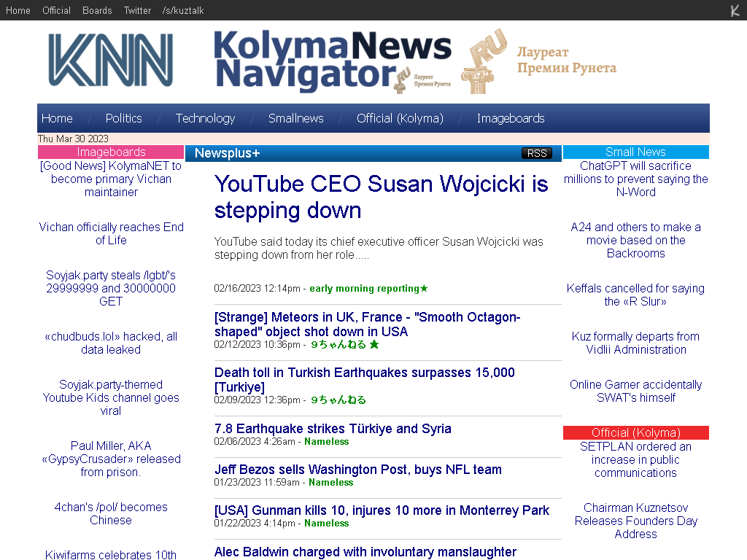Go to Imageboards navigation tab
747x560 pixels.
pyautogui.click(x=510, y=118)
